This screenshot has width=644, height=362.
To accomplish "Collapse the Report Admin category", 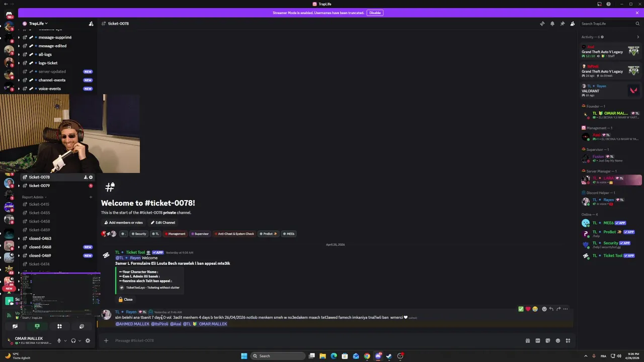I will tap(34, 197).
